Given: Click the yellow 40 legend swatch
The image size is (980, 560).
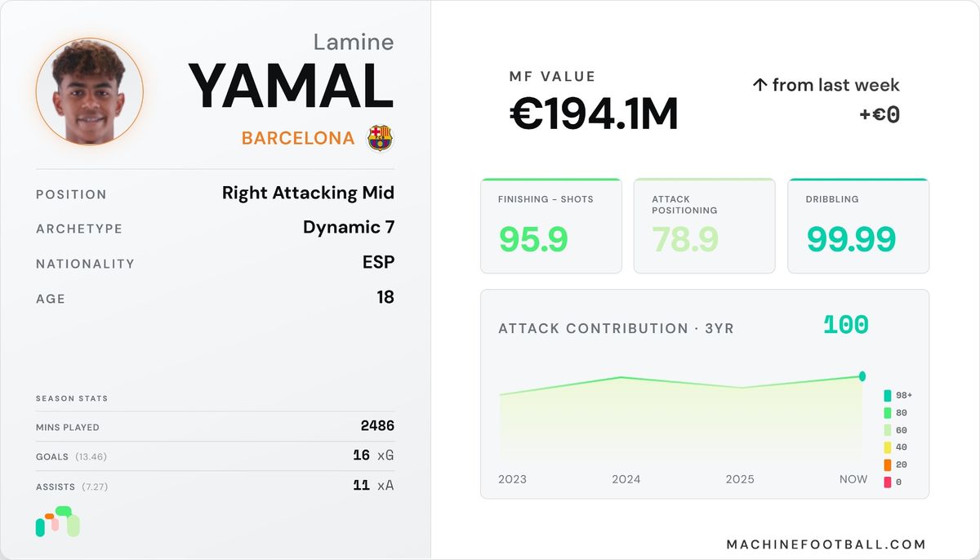Looking at the screenshot, I should click(888, 447).
